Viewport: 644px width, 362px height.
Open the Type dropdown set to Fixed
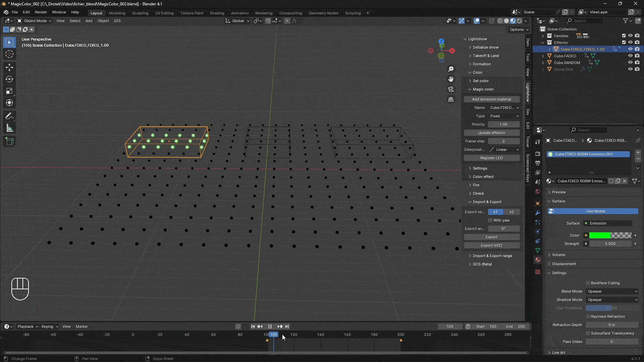pos(504,116)
